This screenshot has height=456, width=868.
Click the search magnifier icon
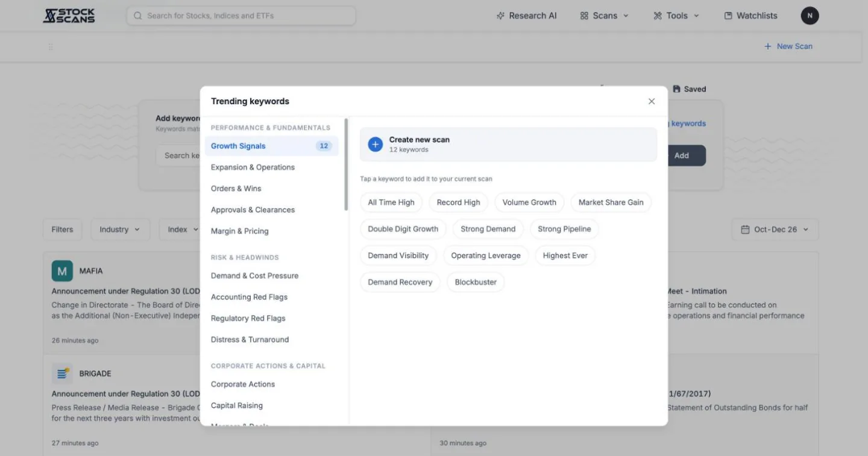138,16
